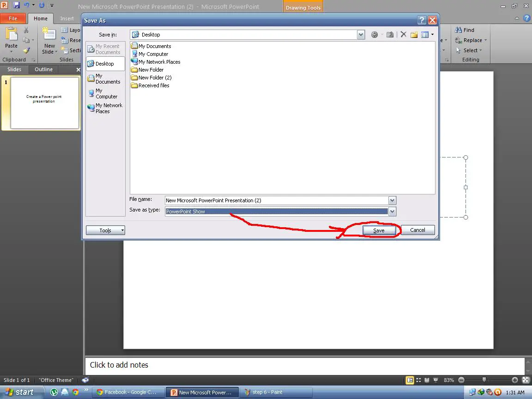Click the Save icon in Quick Access Toolbar
This screenshot has width=532, height=399.
pos(16,6)
